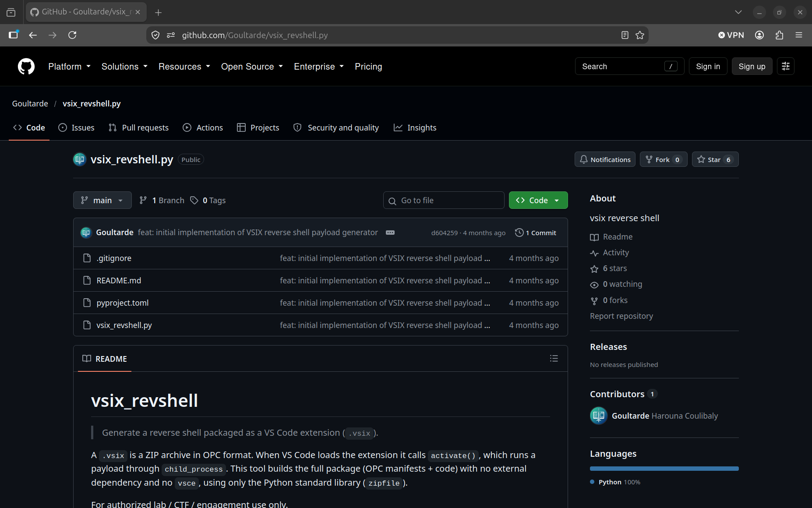Click the Sign up button
812x508 pixels.
[752, 66]
